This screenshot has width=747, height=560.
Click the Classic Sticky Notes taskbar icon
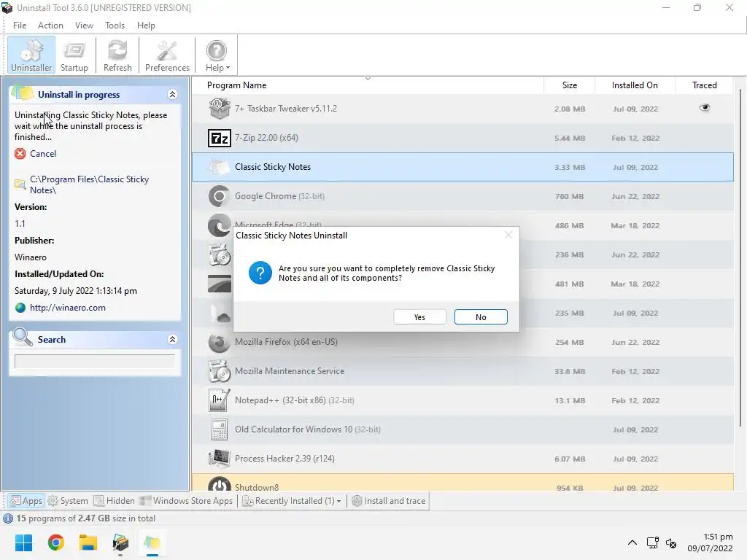[152, 542]
